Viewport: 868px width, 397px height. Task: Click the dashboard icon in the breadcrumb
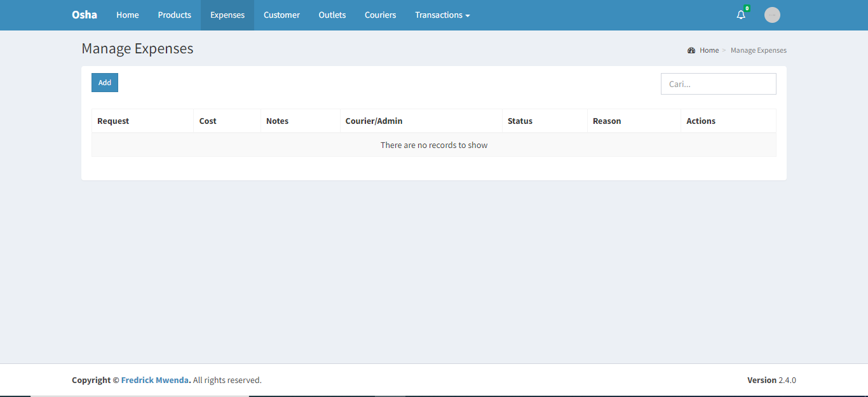[x=691, y=50]
